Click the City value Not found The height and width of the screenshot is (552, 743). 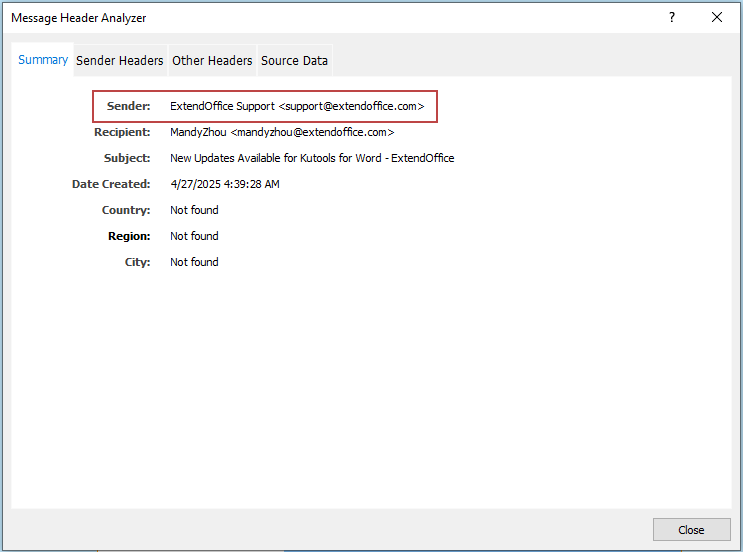pyautogui.click(x=194, y=262)
